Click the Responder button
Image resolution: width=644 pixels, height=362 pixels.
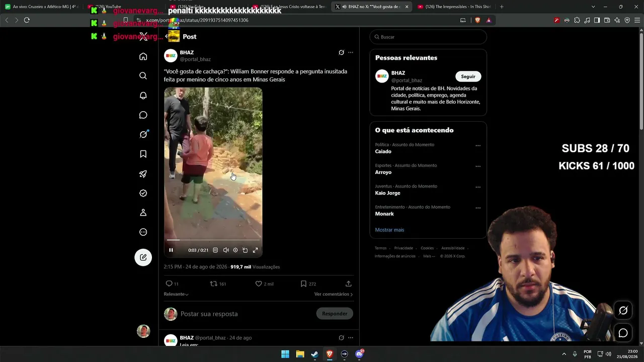pos(335,314)
